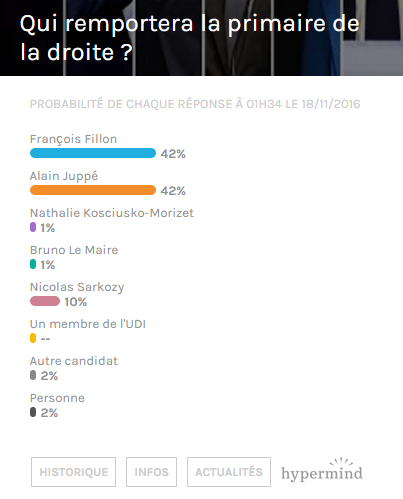Click the hypermind logo

[322, 470]
